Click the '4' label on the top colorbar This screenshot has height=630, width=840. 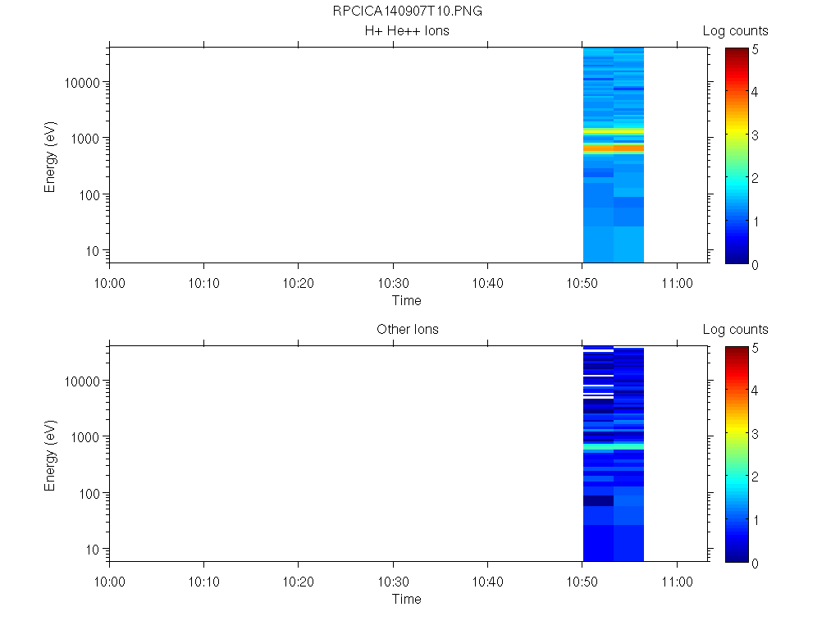coord(755,92)
